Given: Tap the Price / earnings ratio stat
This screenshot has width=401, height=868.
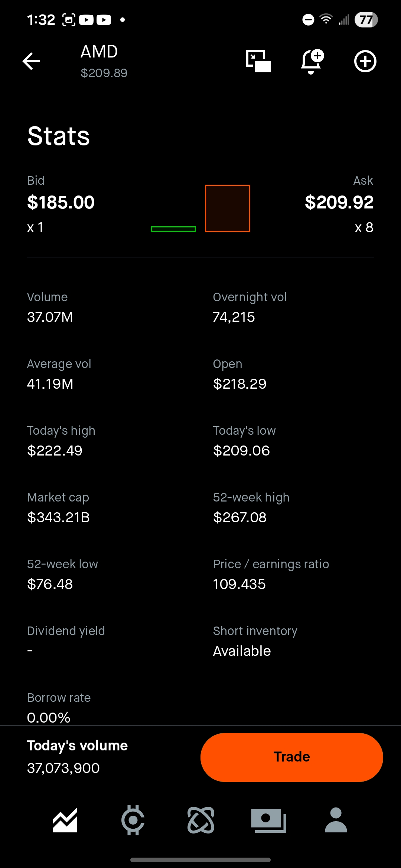Looking at the screenshot, I should (x=271, y=574).
